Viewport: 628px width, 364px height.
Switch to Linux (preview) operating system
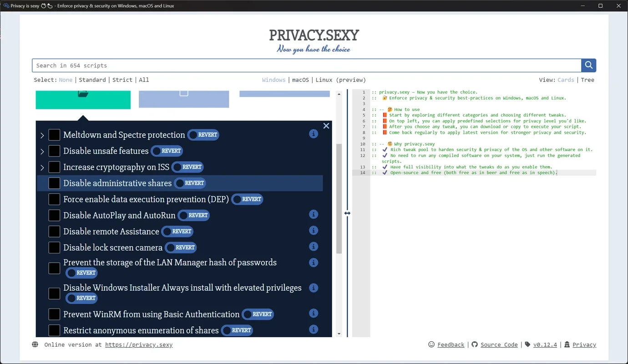coord(341,80)
